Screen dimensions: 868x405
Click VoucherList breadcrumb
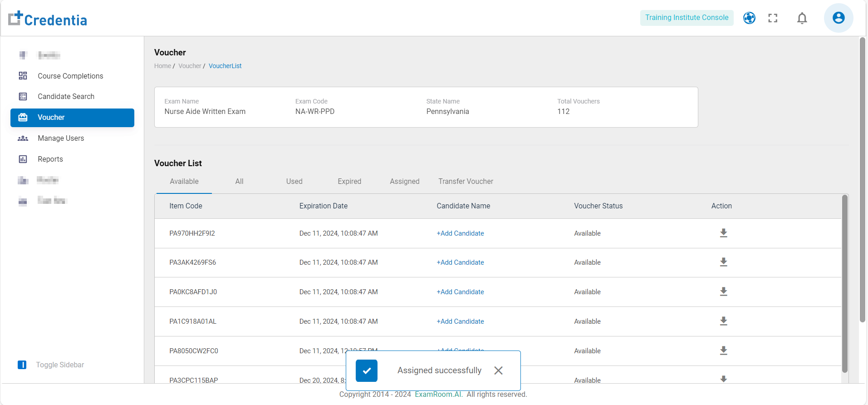click(x=225, y=66)
